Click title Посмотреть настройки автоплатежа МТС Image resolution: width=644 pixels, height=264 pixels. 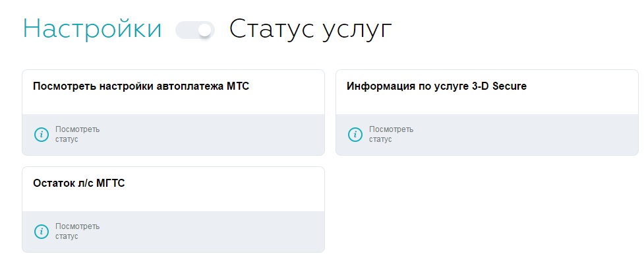click(141, 86)
